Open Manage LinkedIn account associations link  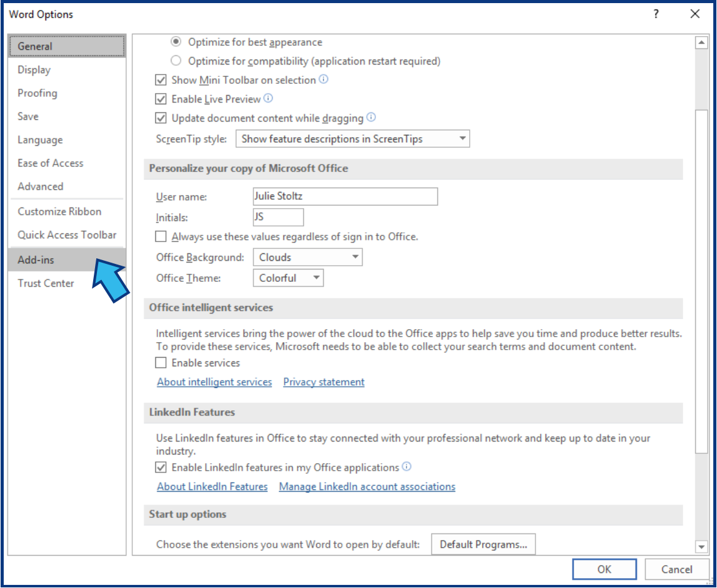[367, 486]
